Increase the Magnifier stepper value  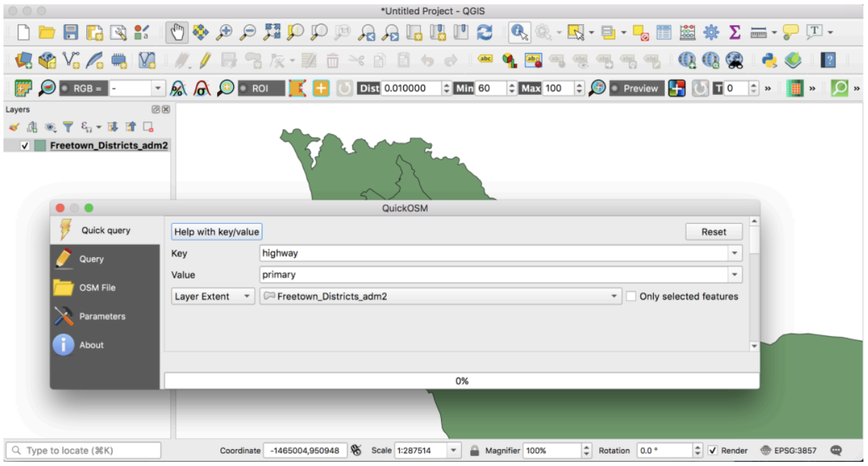point(586,447)
